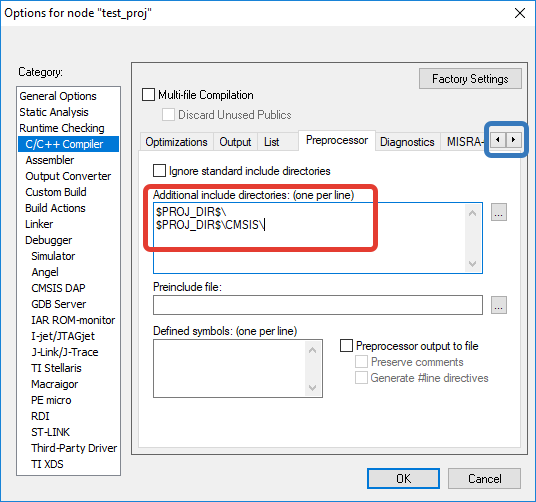Image resolution: width=536 pixels, height=502 pixels.
Task: Enable Preprocessor output to file
Action: click(x=346, y=345)
